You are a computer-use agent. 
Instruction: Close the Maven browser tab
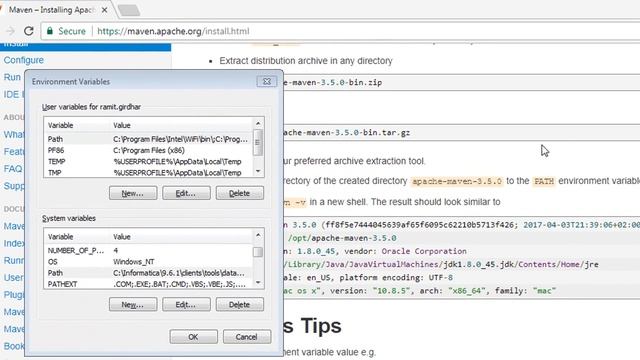(x=104, y=10)
